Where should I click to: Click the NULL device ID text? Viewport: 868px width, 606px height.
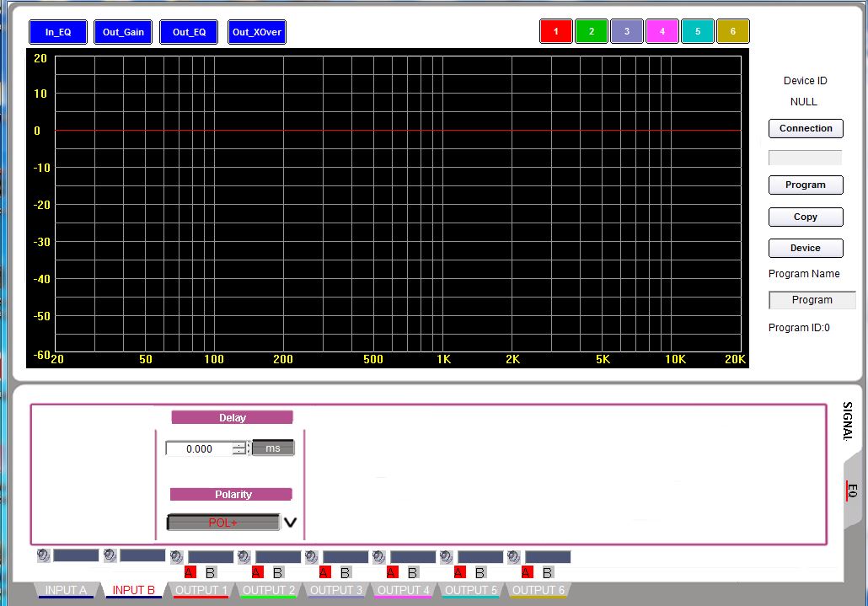point(804,102)
